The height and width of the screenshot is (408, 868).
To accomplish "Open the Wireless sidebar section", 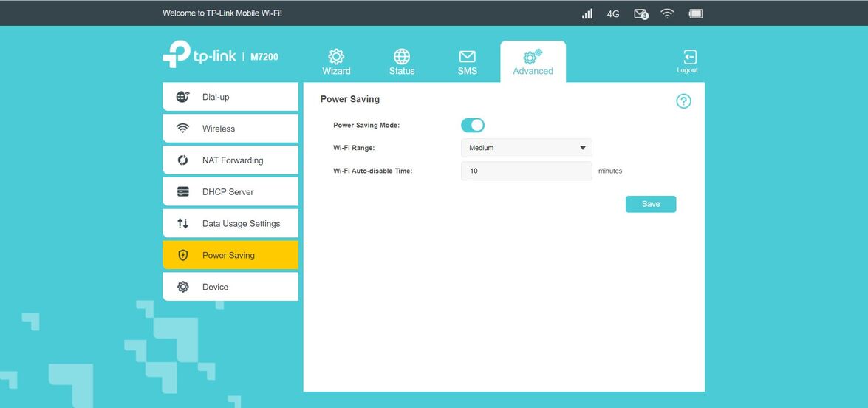I will click(x=230, y=129).
